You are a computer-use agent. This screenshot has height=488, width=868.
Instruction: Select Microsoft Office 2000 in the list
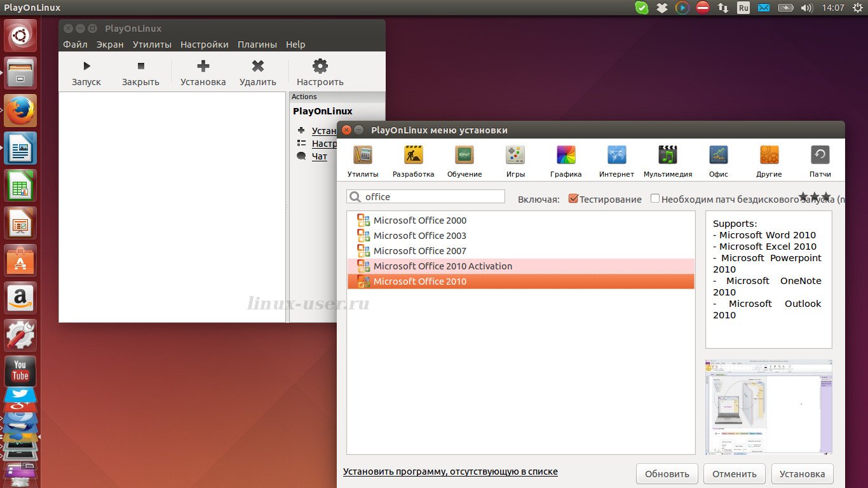click(x=520, y=220)
